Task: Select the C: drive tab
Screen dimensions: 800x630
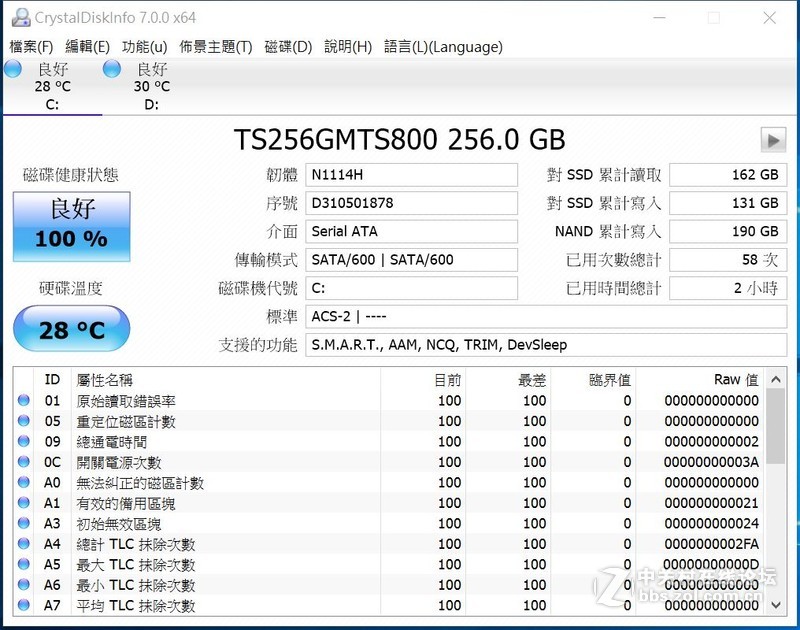Action: click(x=52, y=87)
